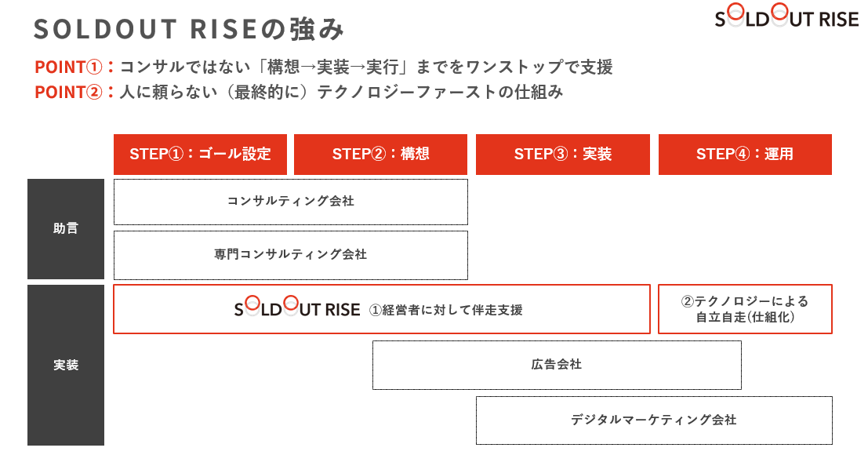Click the red POINT① label
The height and width of the screenshot is (455, 868).
[69, 67]
